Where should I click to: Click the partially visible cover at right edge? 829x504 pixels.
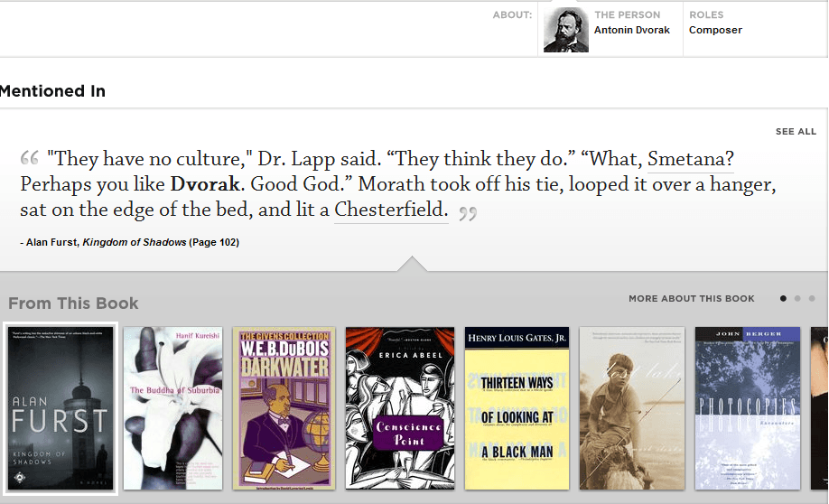point(820,408)
